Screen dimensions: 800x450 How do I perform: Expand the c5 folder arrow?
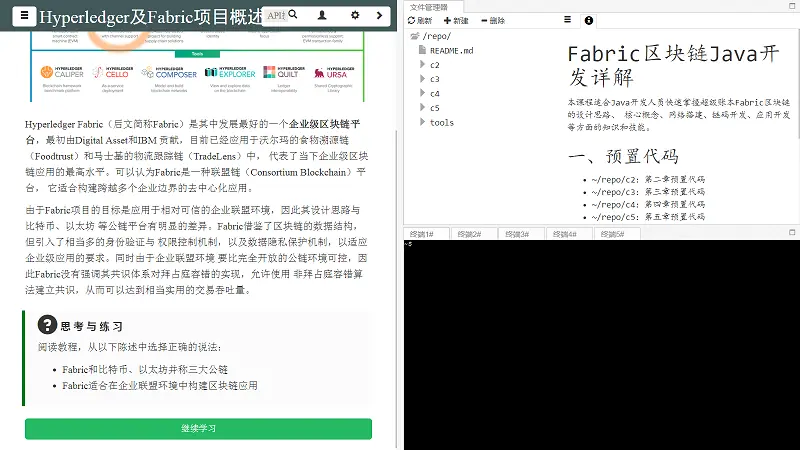pyautogui.click(x=422, y=107)
